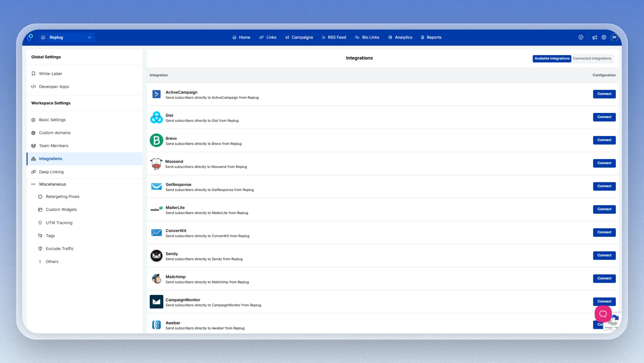The image size is (644, 363).
Task: Click the Mailchimp monkey logo
Action: click(156, 279)
